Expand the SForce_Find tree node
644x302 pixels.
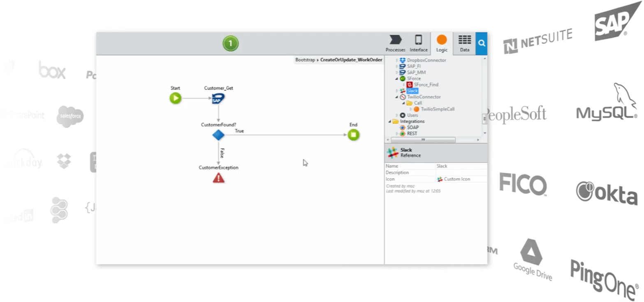[404, 85]
